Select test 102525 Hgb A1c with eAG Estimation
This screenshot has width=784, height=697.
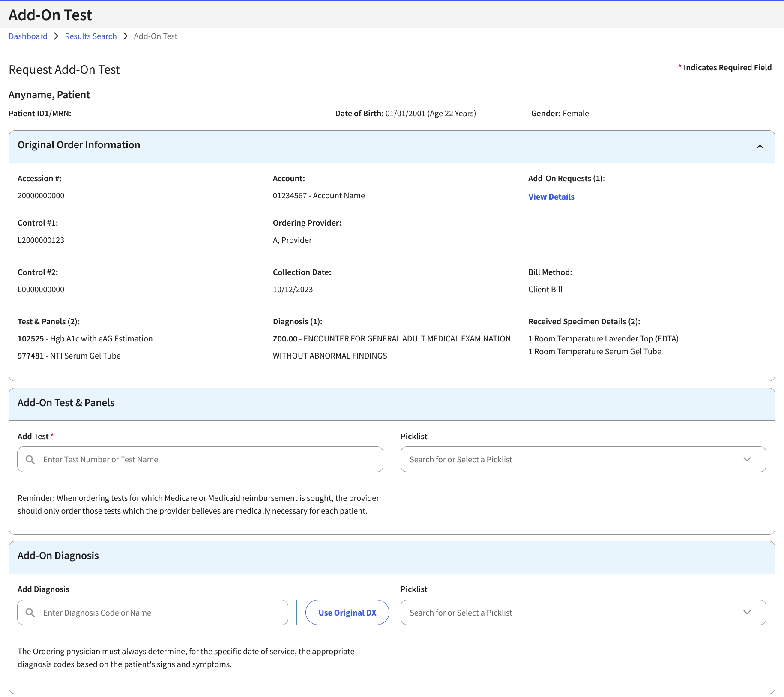click(85, 338)
